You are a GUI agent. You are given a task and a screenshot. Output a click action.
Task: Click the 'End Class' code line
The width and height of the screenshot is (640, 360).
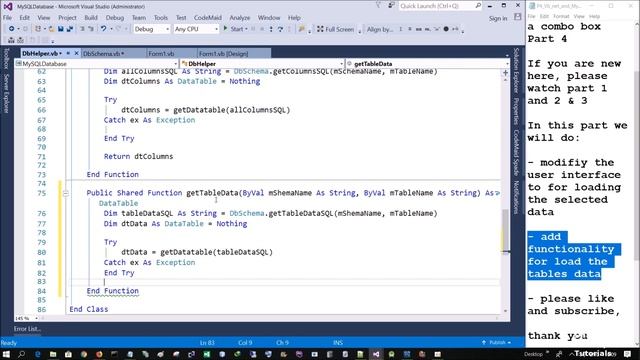[89, 309]
